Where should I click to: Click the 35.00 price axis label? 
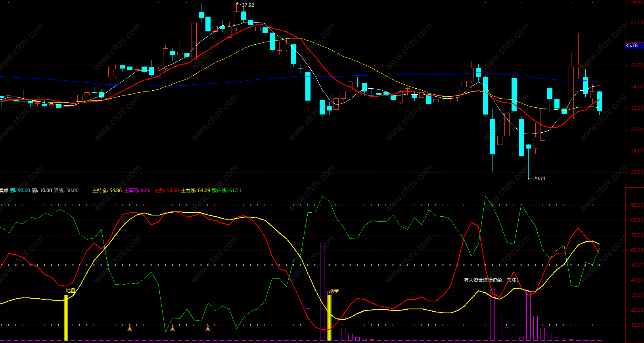[637, 66]
